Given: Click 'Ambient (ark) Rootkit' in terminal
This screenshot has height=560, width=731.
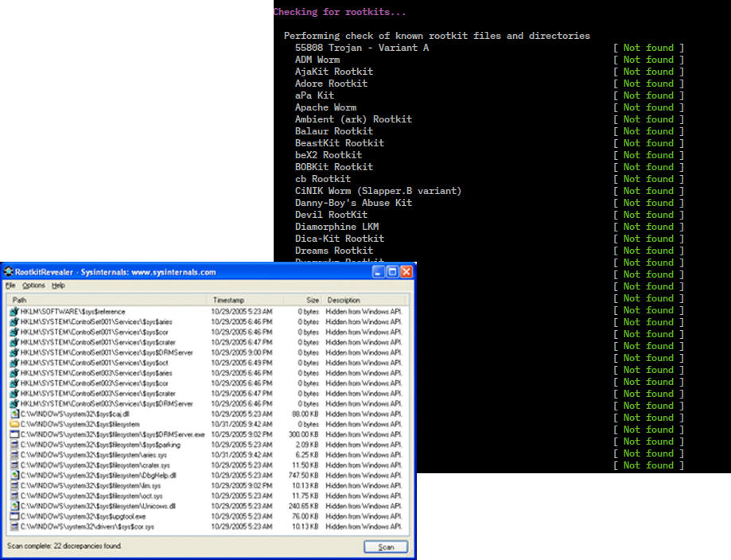Looking at the screenshot, I should [353, 119].
